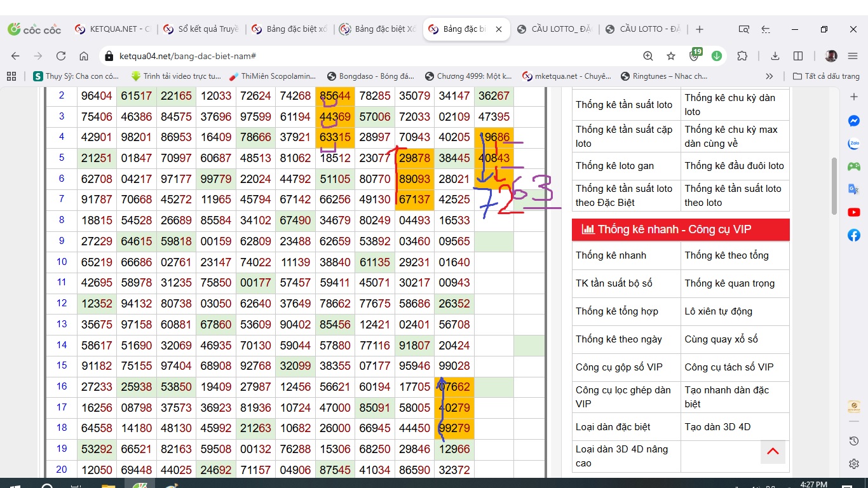Click the Google Translate sidebar icon

coord(854,189)
